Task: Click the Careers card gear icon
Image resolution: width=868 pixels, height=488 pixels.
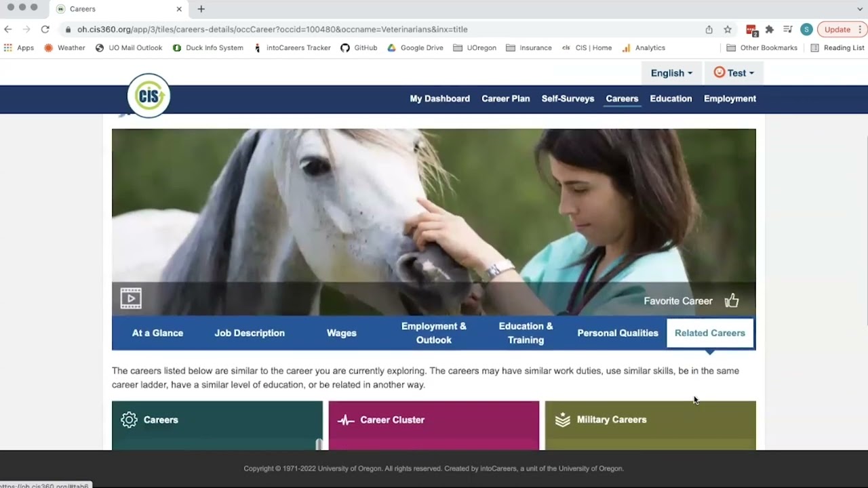Action: pos(129,420)
